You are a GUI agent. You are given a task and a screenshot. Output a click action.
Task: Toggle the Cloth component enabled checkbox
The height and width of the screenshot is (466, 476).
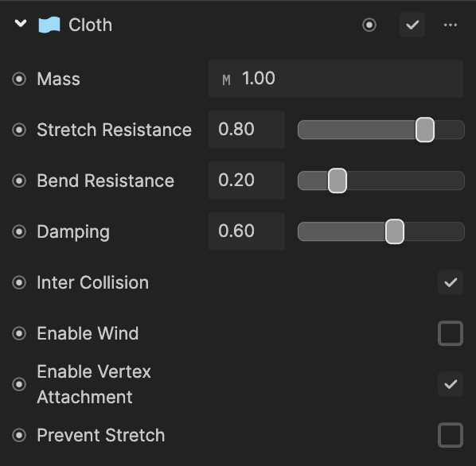[412, 25]
